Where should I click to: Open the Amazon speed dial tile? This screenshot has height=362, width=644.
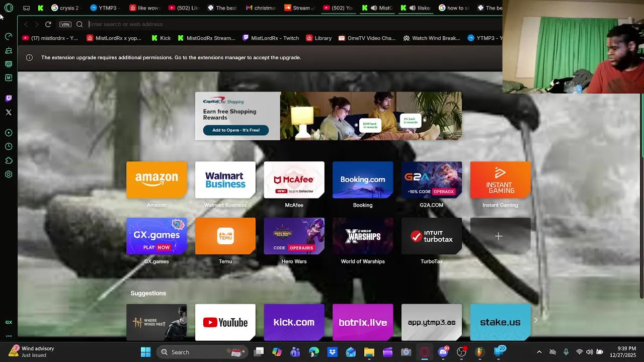(156, 179)
